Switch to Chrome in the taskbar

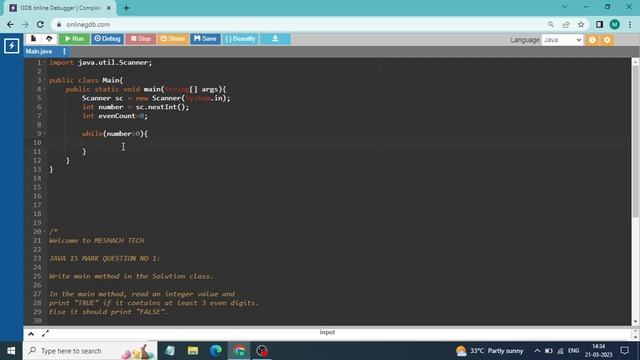(239, 351)
